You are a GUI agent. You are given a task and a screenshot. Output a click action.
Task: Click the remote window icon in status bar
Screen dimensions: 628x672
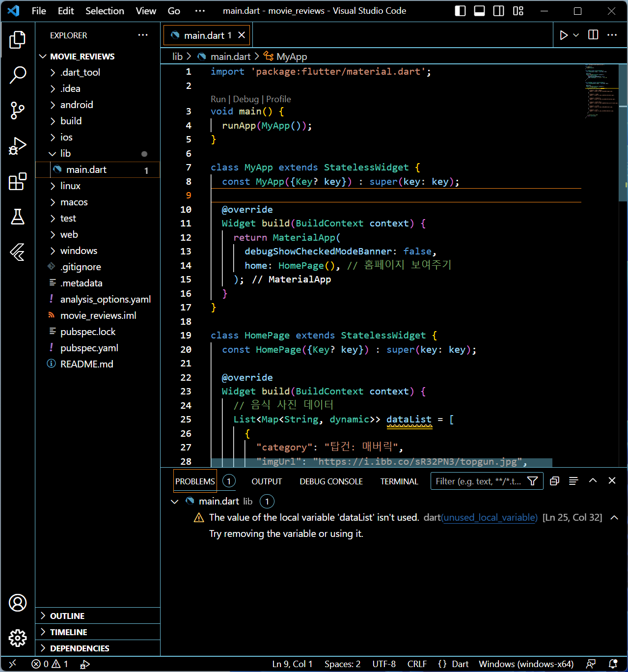13,664
